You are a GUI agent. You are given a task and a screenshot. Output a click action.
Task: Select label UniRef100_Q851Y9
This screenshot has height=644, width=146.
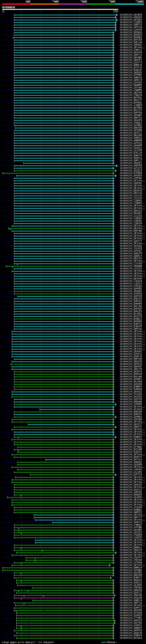point(131,80)
